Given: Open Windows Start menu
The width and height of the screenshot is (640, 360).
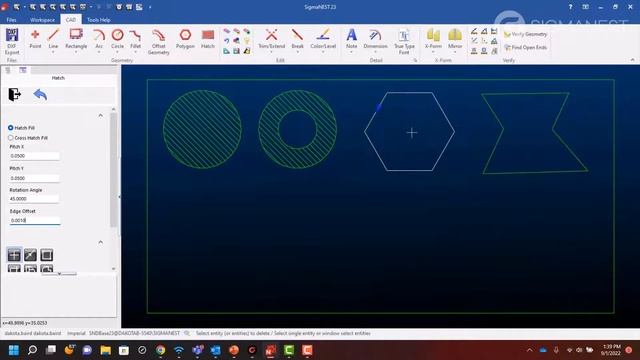Looking at the screenshot, I should tap(14, 350).
